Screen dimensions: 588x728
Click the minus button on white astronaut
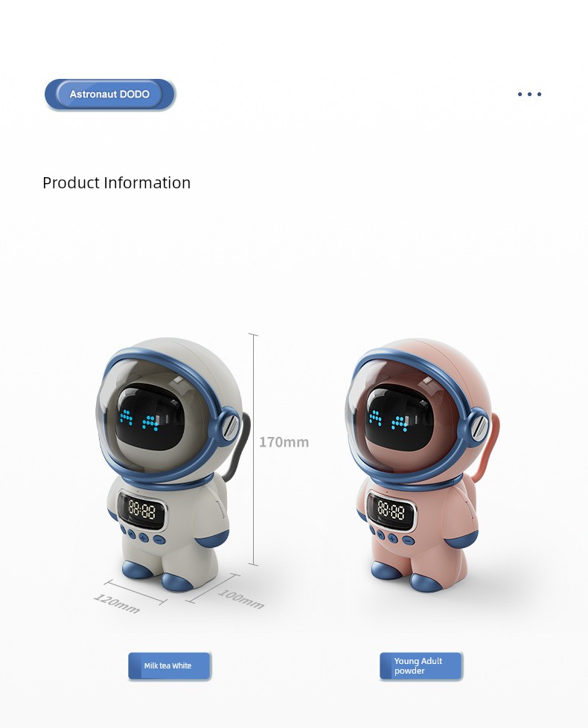(x=159, y=540)
